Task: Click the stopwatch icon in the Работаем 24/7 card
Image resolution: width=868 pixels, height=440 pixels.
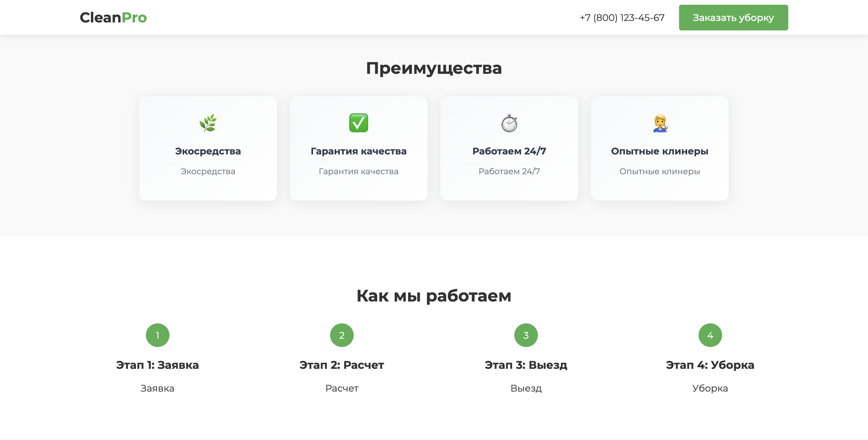Action: (509, 123)
